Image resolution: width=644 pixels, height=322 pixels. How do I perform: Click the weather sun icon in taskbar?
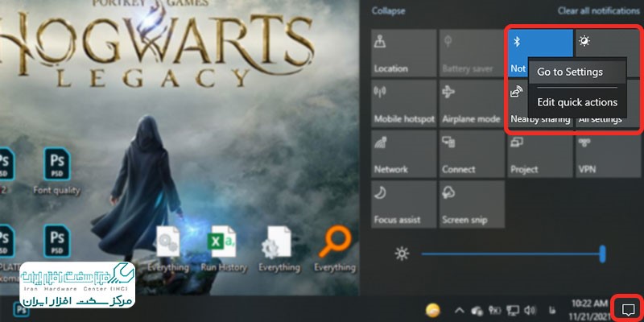pos(433,310)
